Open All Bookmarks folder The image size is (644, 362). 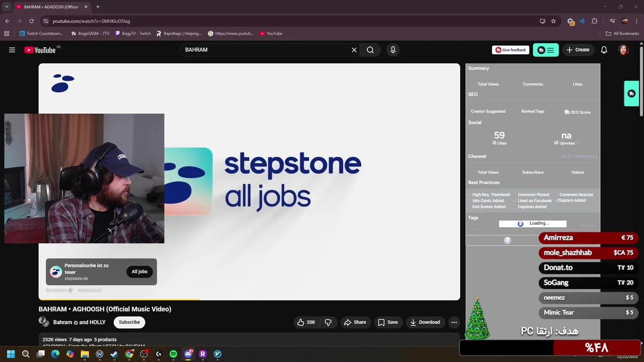[622, 34]
